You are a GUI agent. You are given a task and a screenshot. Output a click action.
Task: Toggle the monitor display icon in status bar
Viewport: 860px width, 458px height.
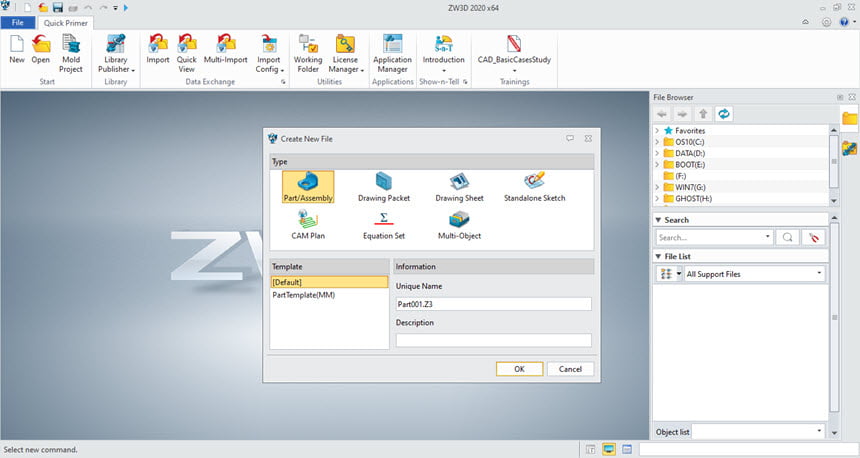[608, 449]
